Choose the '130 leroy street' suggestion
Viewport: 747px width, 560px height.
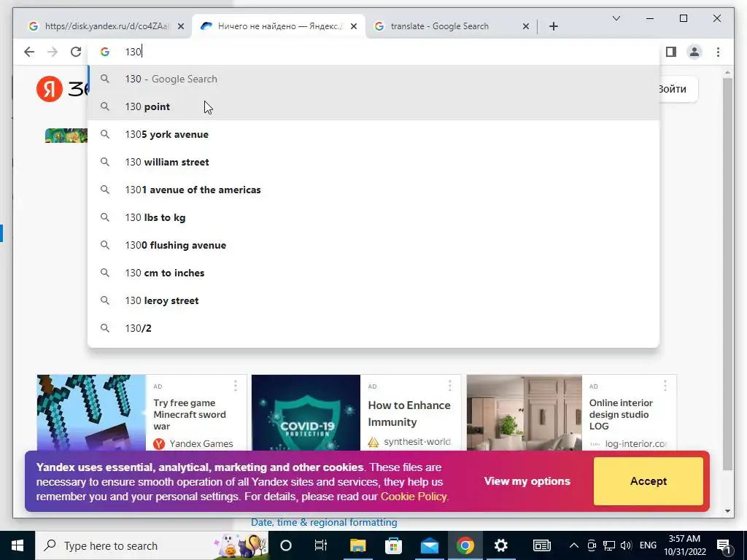click(x=373, y=300)
